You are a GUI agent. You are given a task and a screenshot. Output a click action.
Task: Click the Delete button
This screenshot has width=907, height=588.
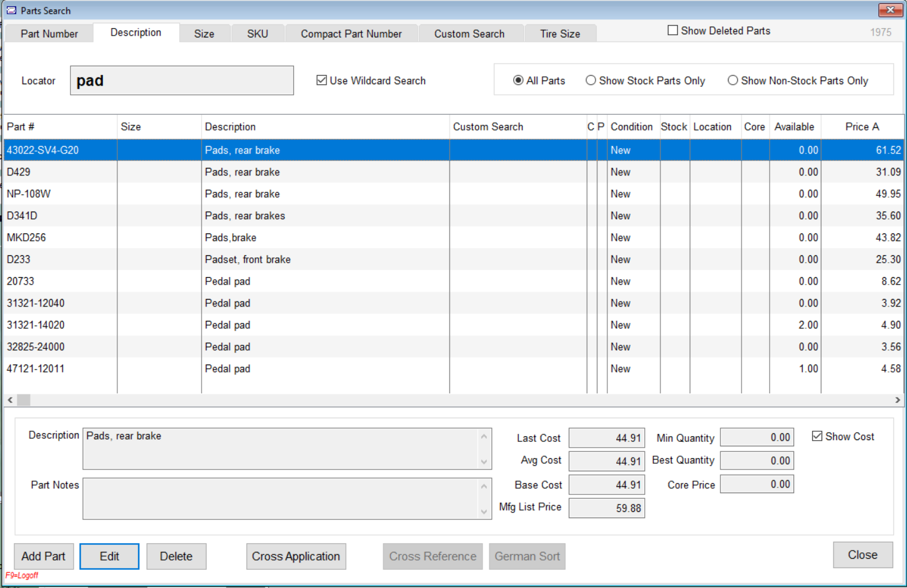(176, 556)
